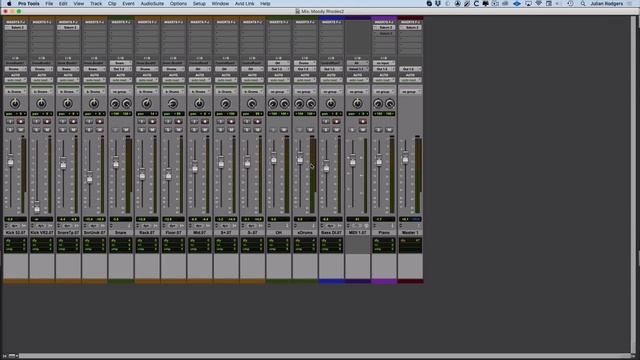
Task: Record enable the MIDI 1.07 track
Action: pos(363,122)
